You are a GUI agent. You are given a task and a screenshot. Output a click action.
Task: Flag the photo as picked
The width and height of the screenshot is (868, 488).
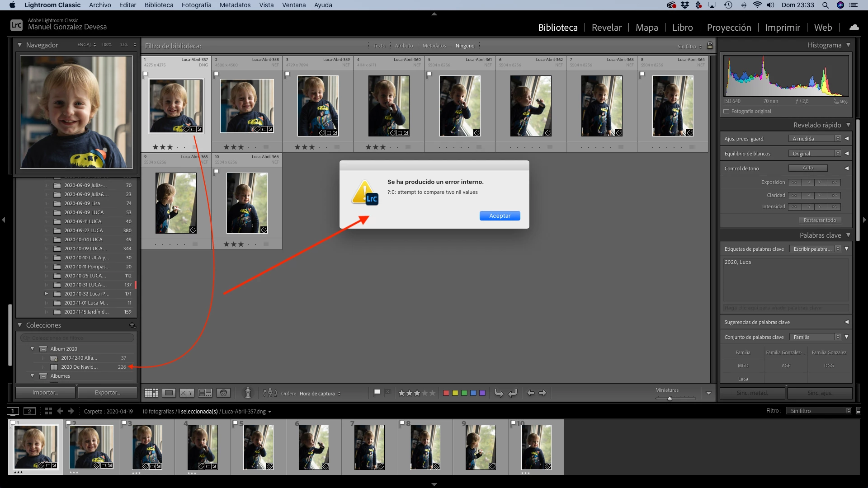[x=377, y=393]
